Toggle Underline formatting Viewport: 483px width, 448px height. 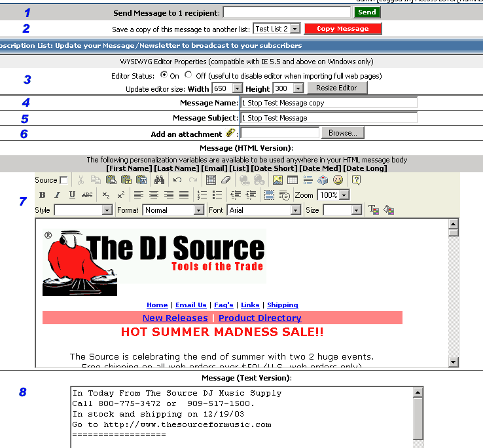tap(72, 195)
